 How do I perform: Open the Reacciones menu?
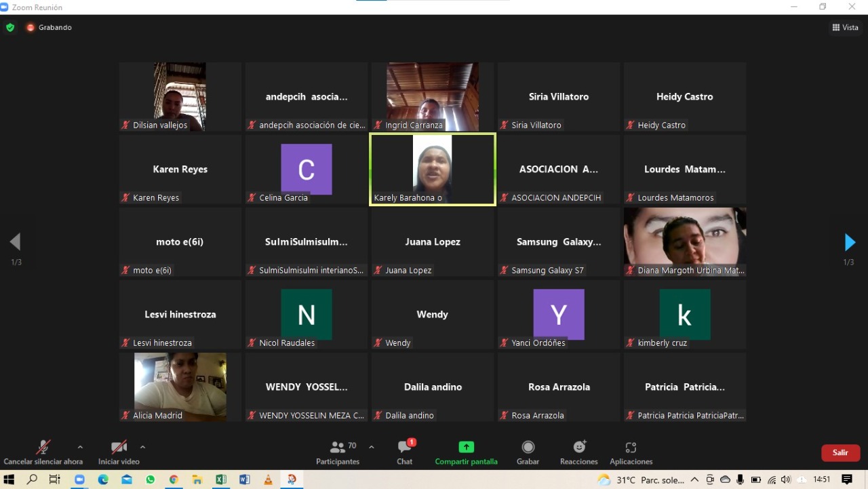pos(578,452)
